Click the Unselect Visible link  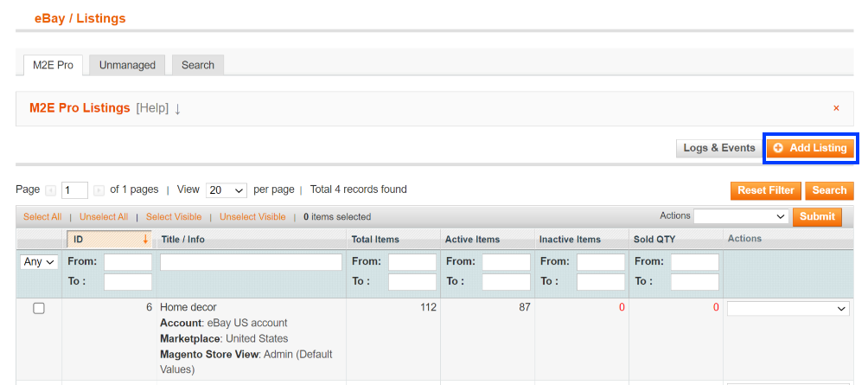(x=252, y=217)
